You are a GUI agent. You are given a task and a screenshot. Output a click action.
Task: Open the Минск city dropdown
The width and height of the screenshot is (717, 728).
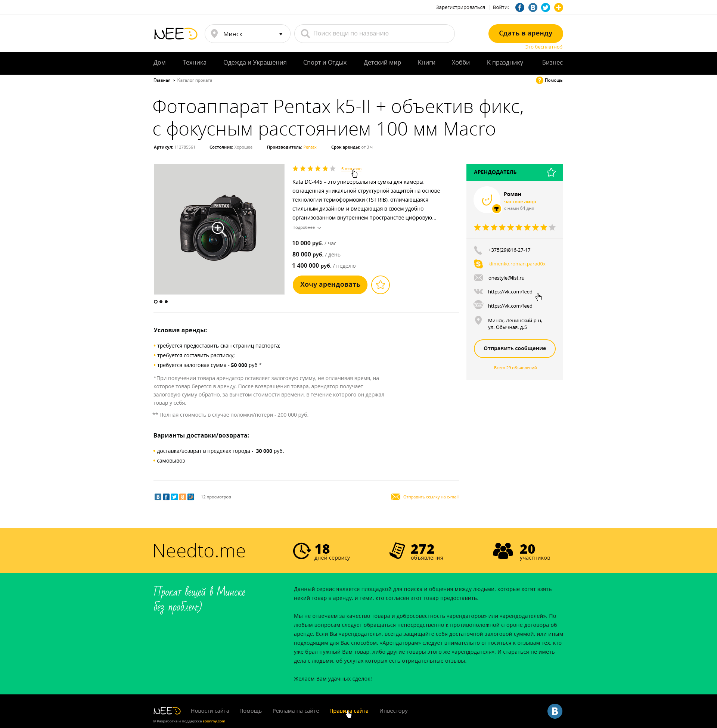point(248,34)
